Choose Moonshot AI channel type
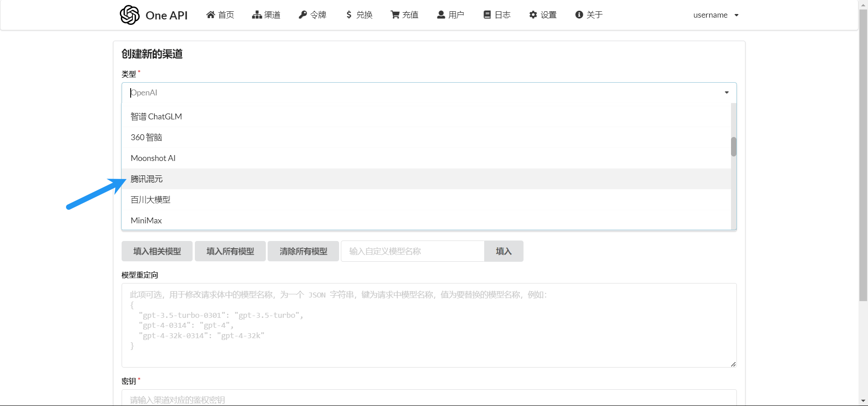This screenshot has width=868, height=406. 153,158
